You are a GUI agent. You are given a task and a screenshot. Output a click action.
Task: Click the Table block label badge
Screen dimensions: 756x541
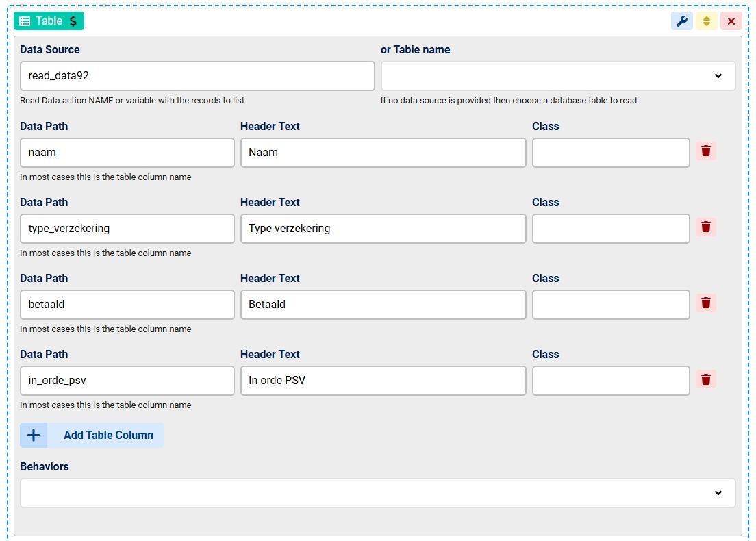point(49,21)
